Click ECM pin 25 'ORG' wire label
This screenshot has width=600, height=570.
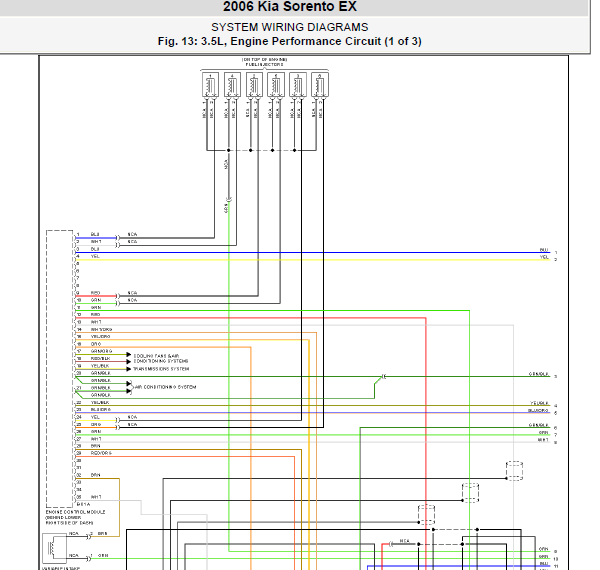[x=96, y=425]
